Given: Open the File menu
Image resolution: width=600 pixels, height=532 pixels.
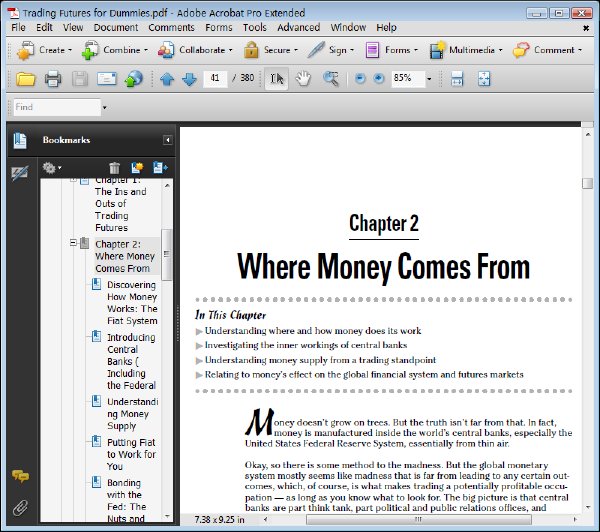Looking at the screenshot, I should click(x=18, y=28).
